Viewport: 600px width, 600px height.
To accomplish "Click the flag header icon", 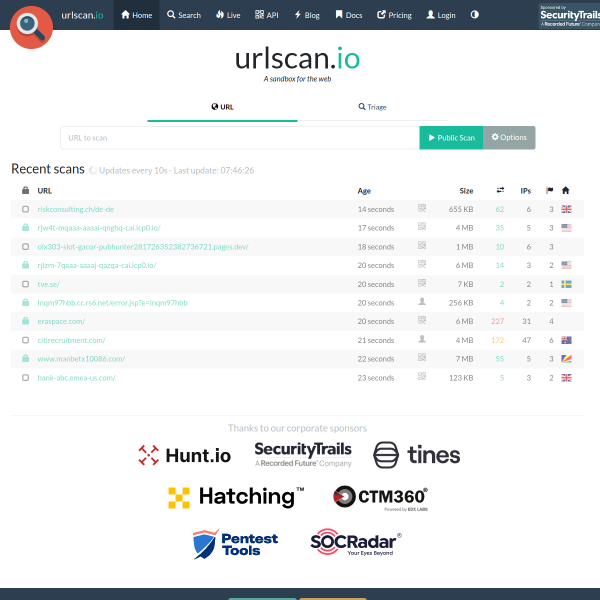I will (x=550, y=190).
